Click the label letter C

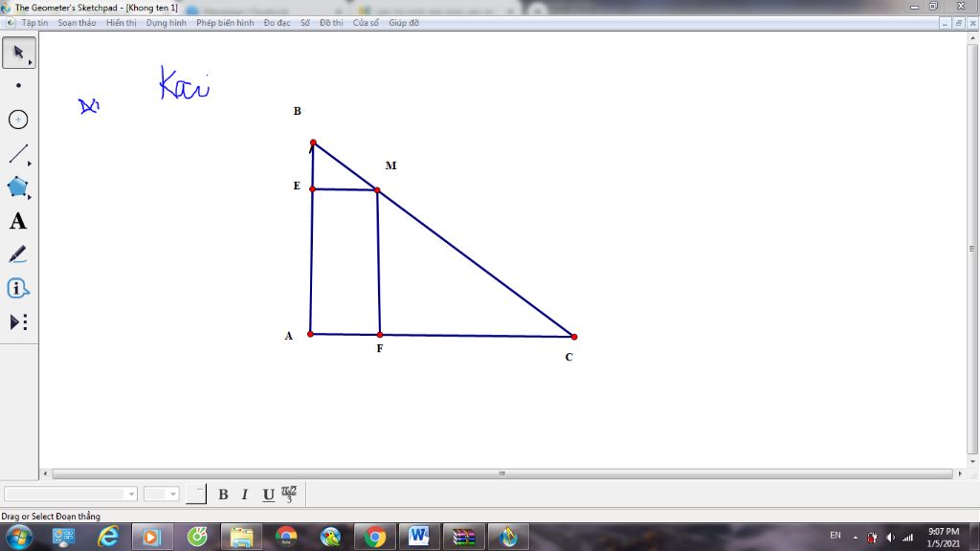tap(568, 358)
